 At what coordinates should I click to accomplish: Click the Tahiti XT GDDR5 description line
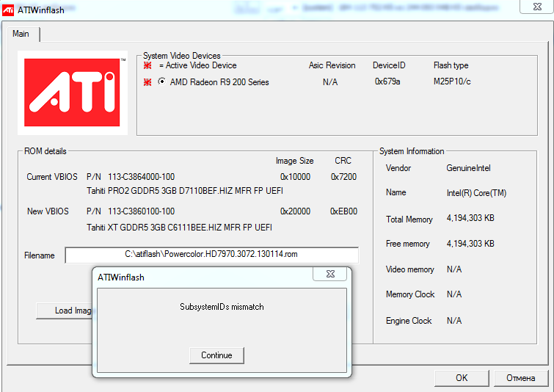point(179,228)
